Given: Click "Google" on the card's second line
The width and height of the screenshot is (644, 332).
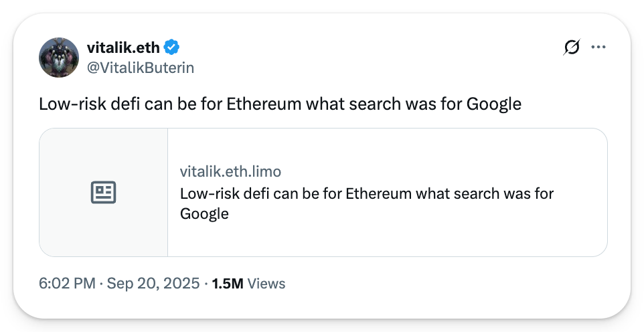Looking at the screenshot, I should [x=204, y=214].
